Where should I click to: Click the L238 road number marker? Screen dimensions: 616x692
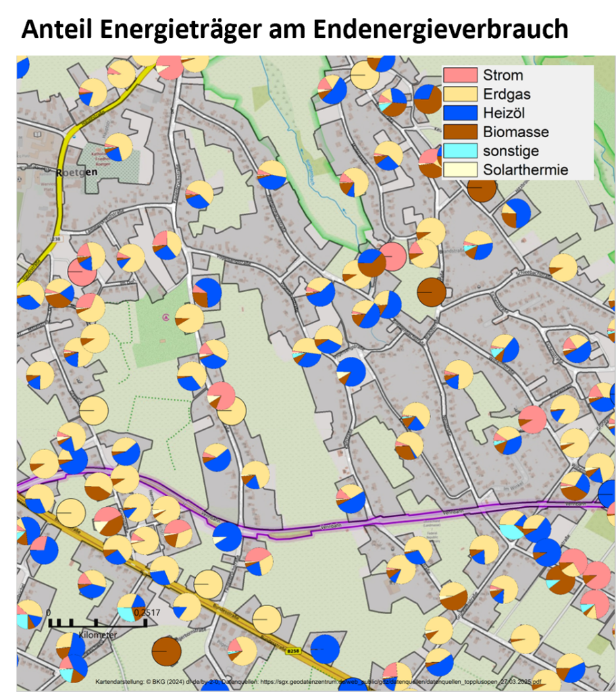pos(55,239)
